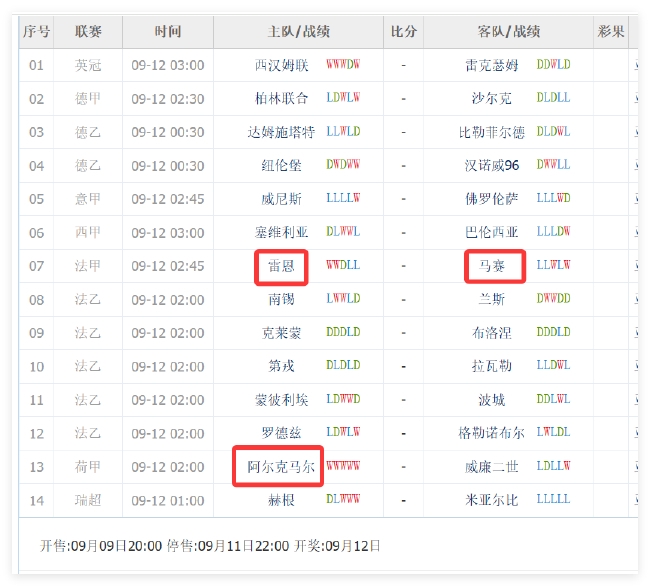Open away team 汉诺威96
Screen dimensions: 650x586
[492, 166]
